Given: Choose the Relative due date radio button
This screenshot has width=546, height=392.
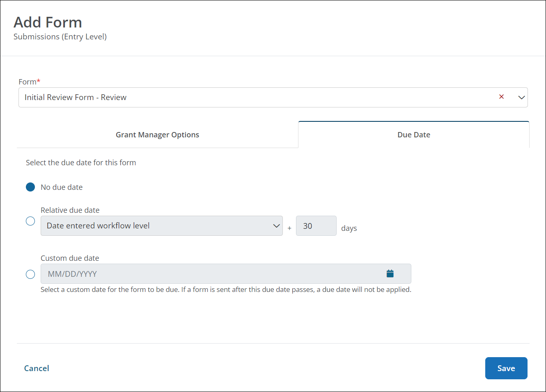Looking at the screenshot, I should click(30, 221).
